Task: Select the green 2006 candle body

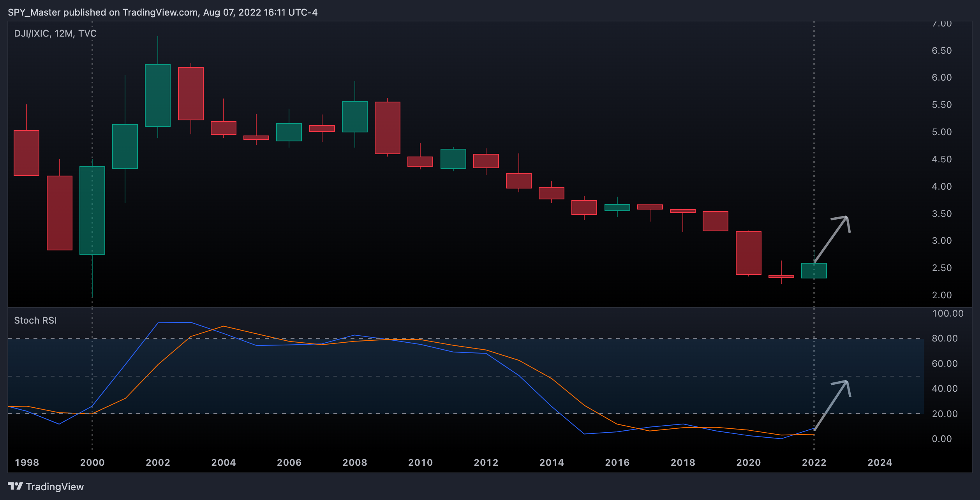Action: click(x=289, y=132)
